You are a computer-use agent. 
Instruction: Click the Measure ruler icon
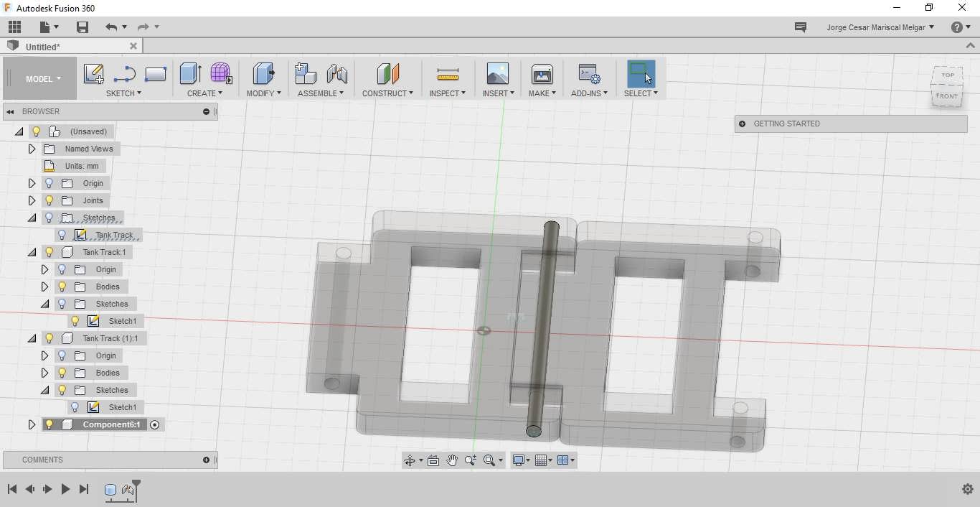click(448, 73)
